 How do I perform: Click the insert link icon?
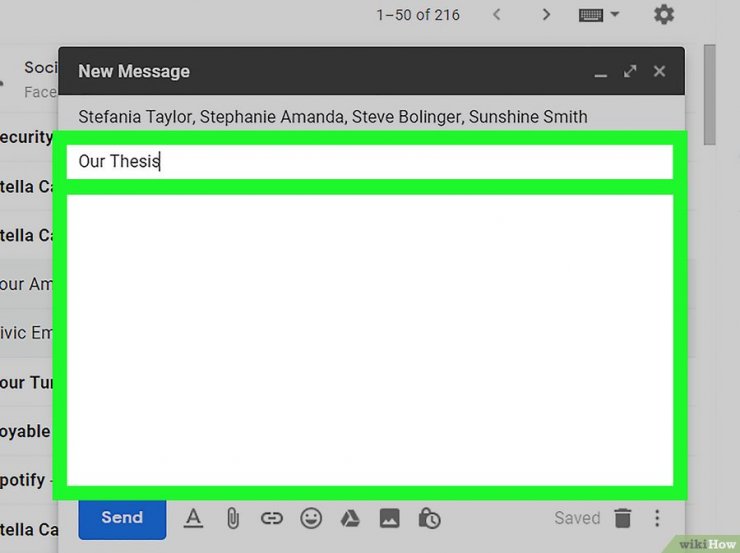[x=271, y=518]
